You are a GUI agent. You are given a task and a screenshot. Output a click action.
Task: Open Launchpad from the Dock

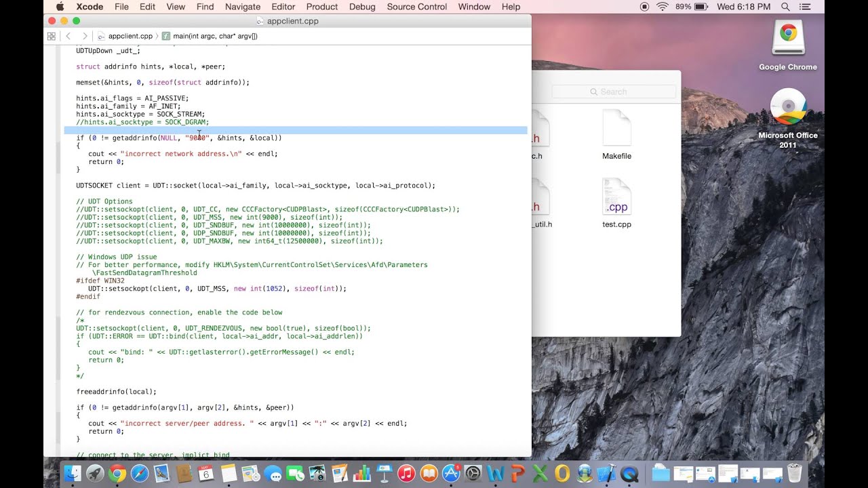pos(95,473)
